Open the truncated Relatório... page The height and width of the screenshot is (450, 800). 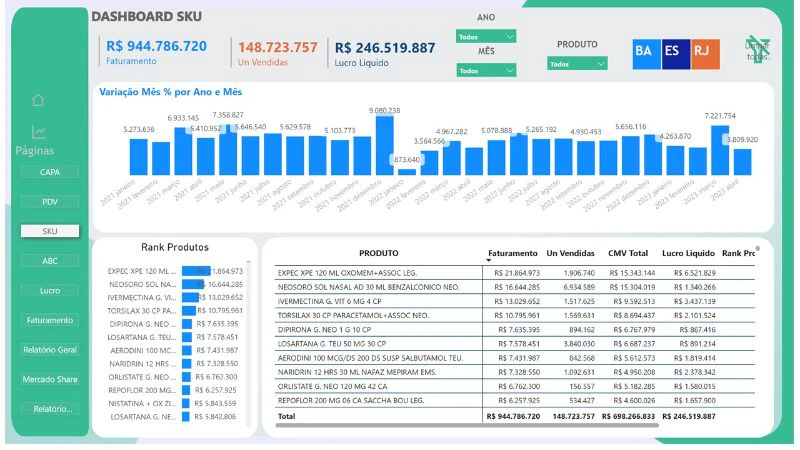(x=50, y=409)
